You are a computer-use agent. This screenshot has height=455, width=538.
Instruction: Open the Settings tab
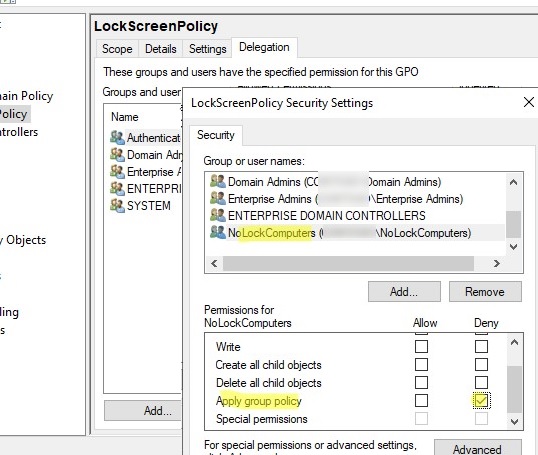pos(208,49)
